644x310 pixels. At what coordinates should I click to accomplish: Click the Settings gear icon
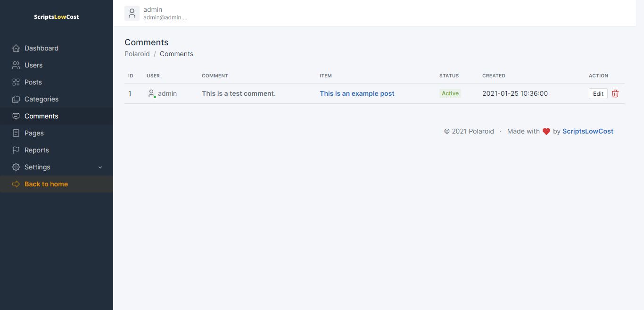click(16, 167)
